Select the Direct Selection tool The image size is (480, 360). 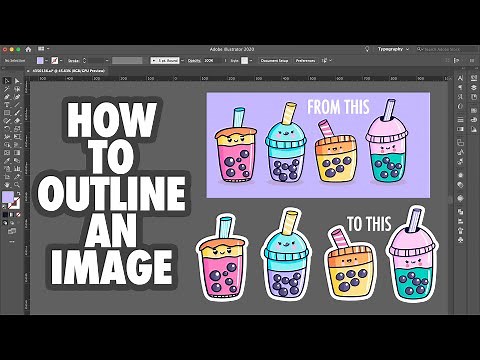coord(17,81)
